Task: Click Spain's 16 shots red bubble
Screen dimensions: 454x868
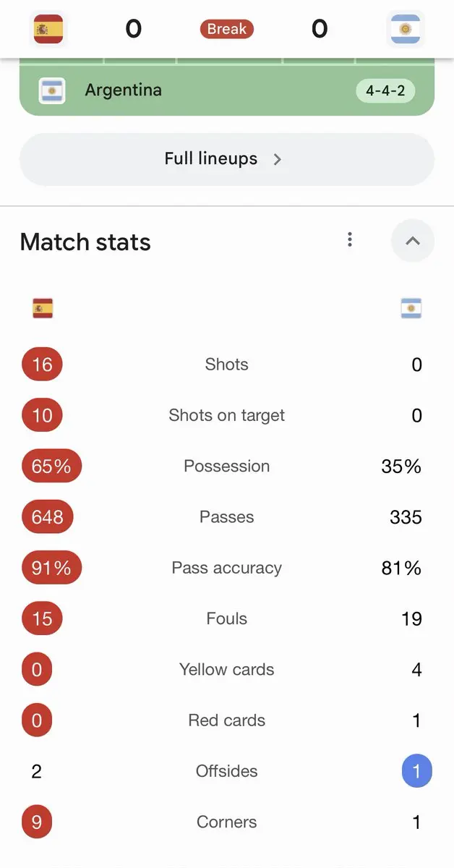Action: click(42, 365)
